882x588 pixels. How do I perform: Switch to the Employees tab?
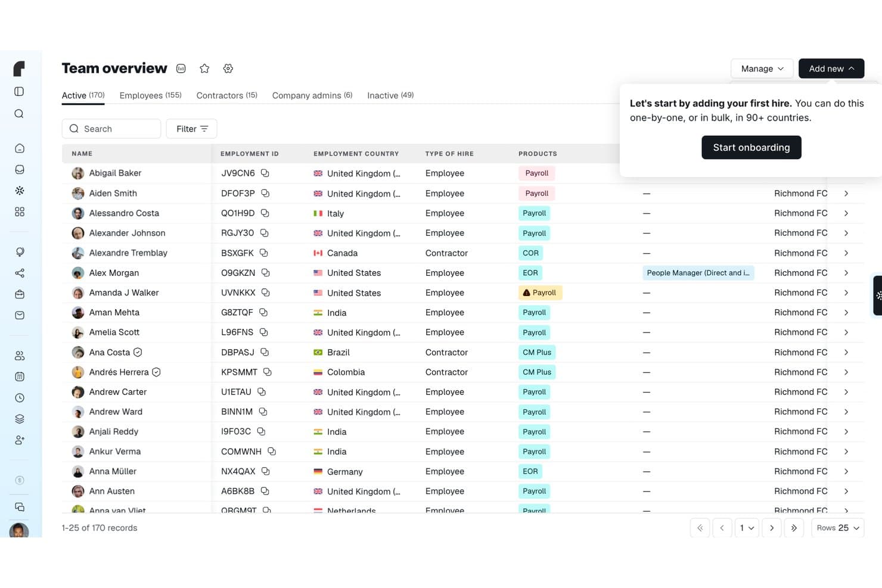pos(150,95)
